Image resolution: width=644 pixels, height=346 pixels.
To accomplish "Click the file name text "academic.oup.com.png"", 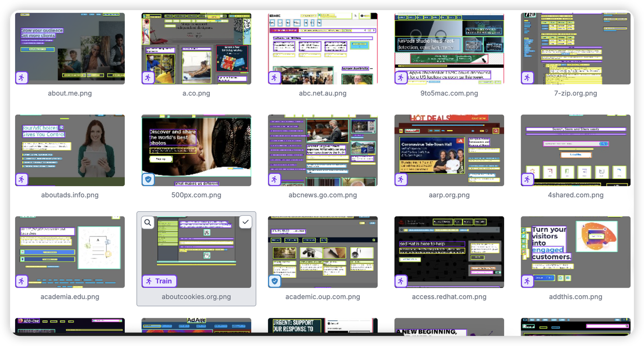I will (x=323, y=297).
